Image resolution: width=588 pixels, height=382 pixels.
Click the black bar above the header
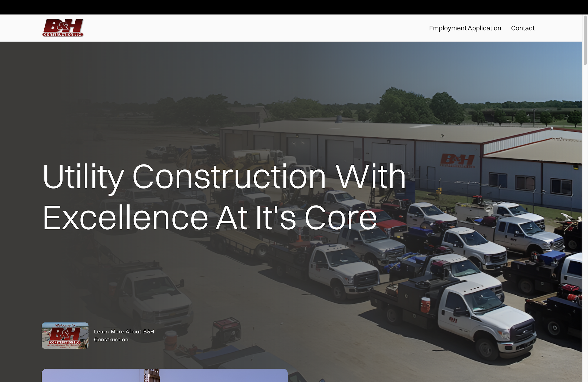click(x=294, y=7)
